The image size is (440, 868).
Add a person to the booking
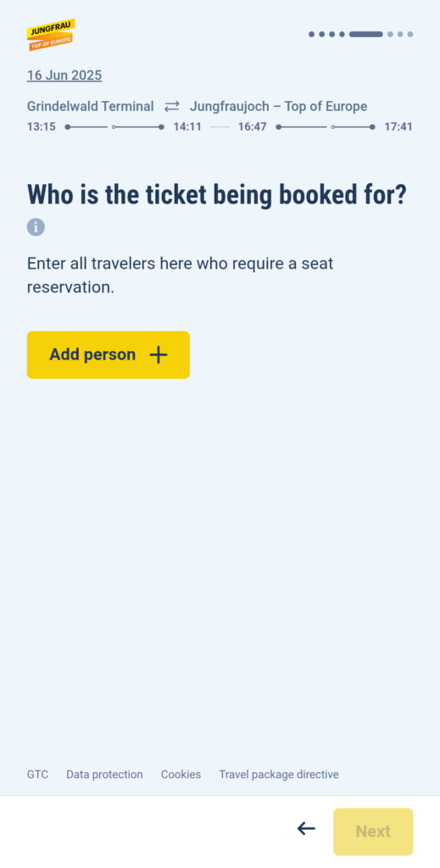(x=109, y=355)
